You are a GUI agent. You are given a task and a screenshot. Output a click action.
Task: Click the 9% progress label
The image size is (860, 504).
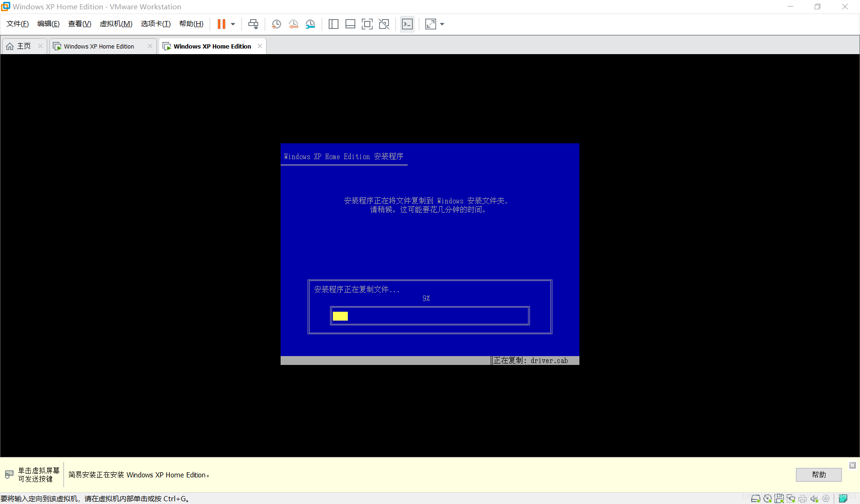426,298
